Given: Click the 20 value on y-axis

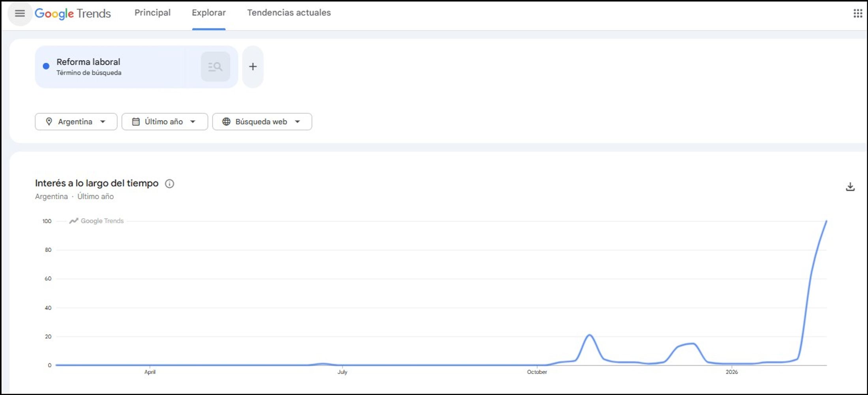Looking at the screenshot, I should click(x=48, y=337).
